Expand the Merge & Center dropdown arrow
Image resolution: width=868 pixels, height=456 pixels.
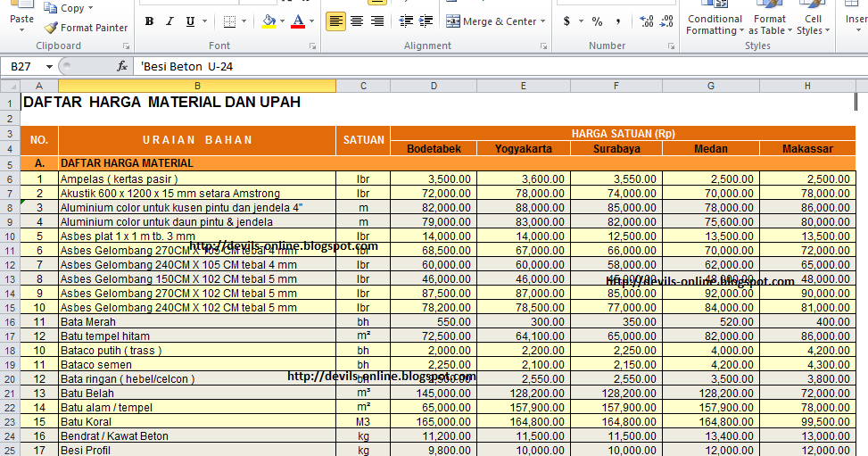click(x=543, y=21)
